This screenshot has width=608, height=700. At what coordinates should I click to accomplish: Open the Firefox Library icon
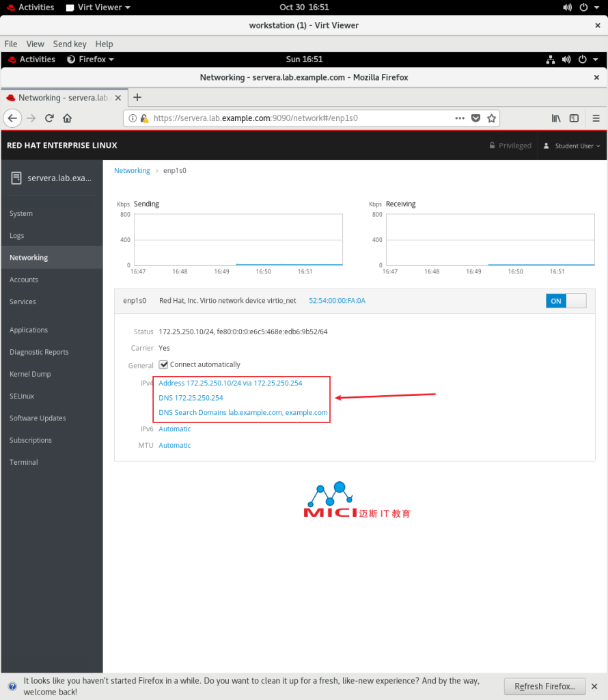(556, 118)
